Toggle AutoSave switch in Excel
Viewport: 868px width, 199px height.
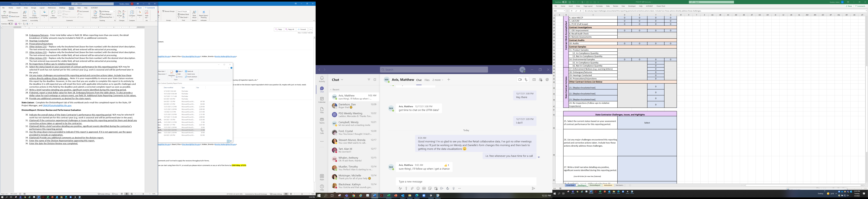(x=564, y=2)
